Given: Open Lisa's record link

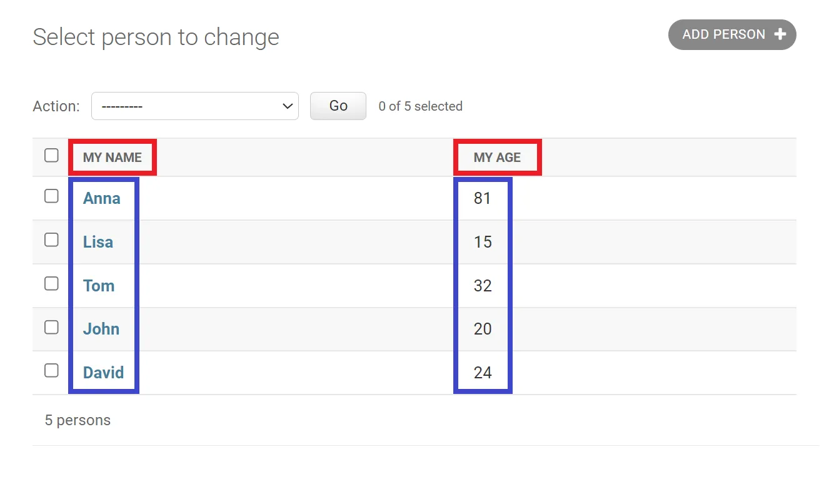Looking at the screenshot, I should point(98,243).
